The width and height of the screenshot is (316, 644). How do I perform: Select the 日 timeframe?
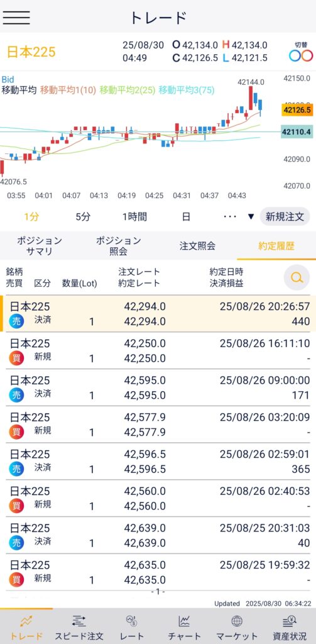(x=186, y=217)
